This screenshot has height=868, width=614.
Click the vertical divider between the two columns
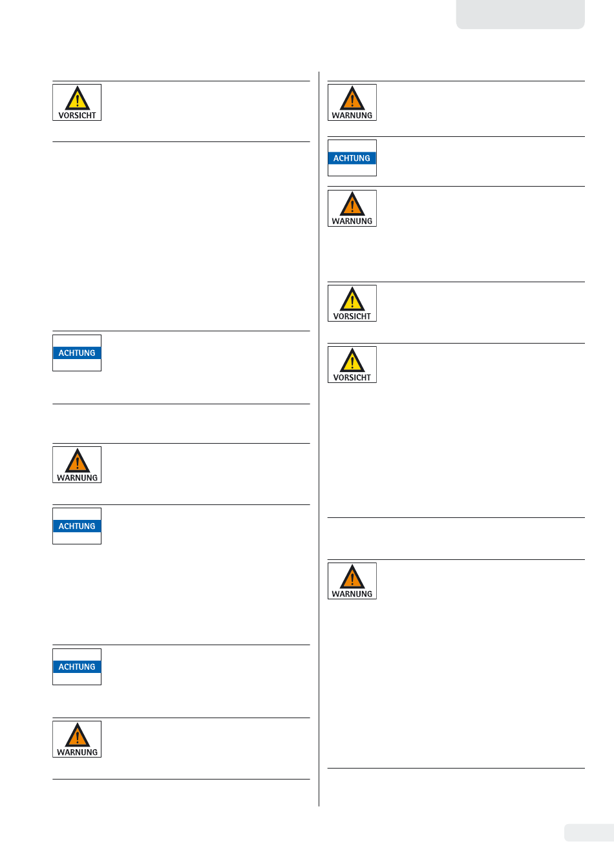319,439
